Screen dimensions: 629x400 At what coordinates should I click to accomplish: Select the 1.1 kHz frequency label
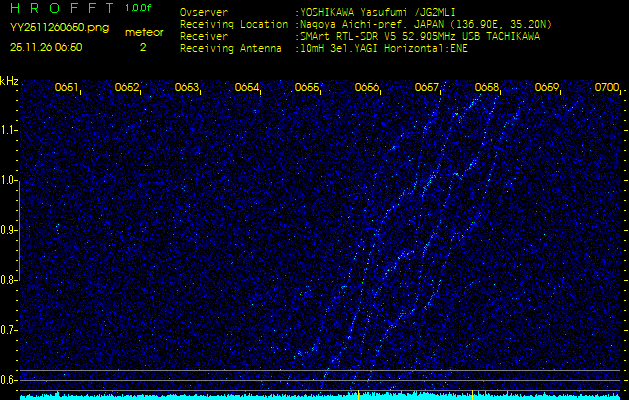pos(9,130)
